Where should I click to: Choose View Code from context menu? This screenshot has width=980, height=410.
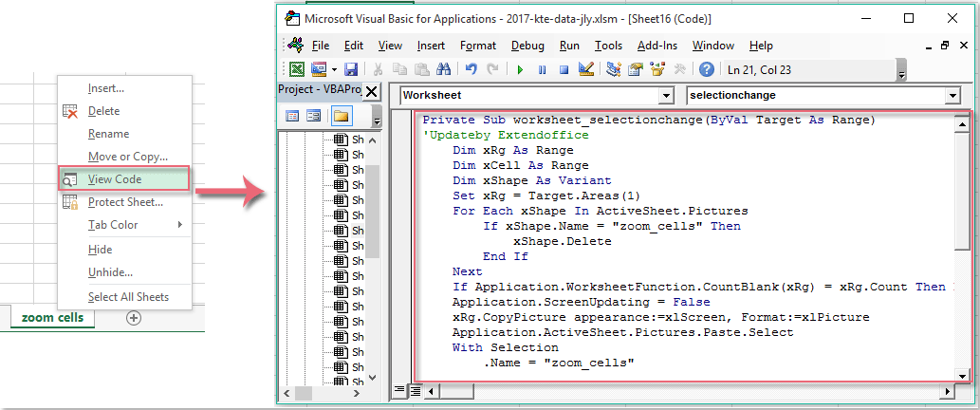(x=113, y=178)
